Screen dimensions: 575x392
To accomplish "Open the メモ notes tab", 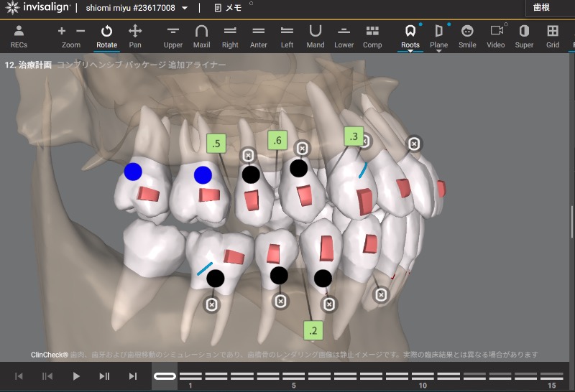I will [228, 9].
